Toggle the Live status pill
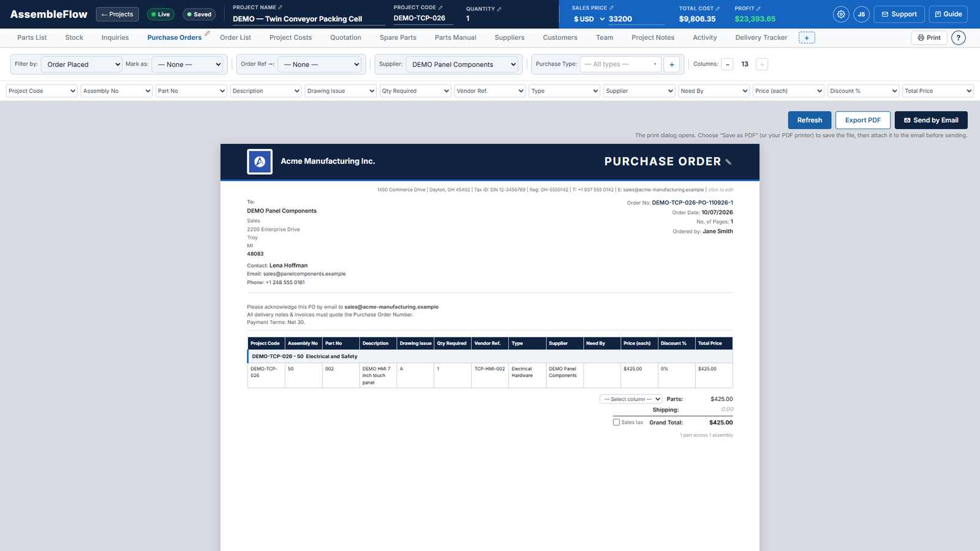Viewport: 980px width, 551px height. 160,14
